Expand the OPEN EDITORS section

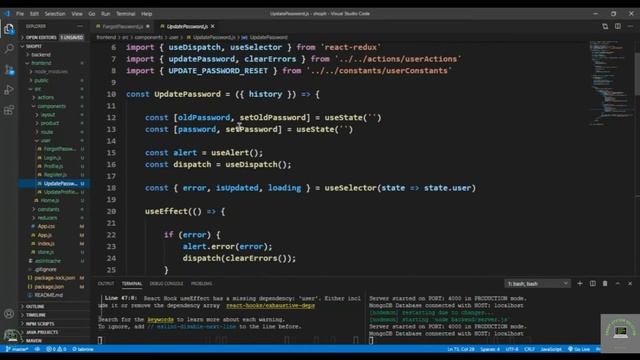pos(53,38)
